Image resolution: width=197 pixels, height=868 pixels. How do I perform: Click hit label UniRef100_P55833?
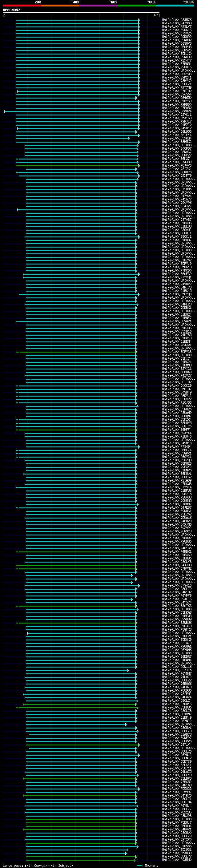[x=177, y=789]
